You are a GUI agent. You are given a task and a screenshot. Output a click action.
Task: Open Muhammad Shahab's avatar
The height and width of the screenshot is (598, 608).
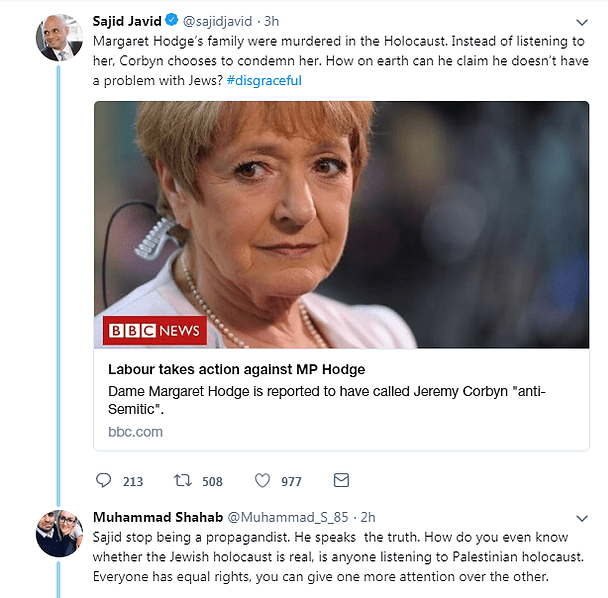59,534
